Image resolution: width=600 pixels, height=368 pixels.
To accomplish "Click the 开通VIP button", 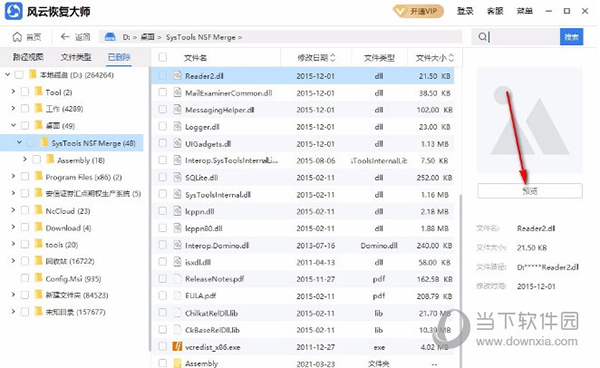I will [418, 11].
